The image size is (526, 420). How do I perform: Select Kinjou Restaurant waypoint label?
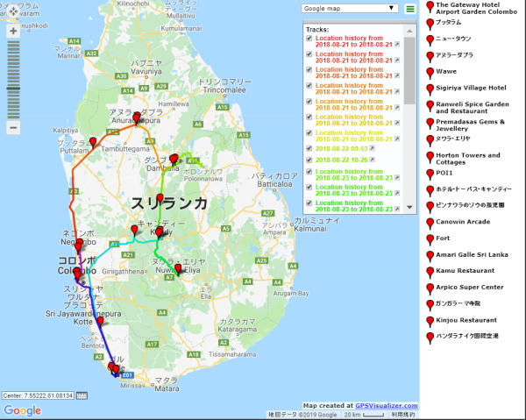466,320
